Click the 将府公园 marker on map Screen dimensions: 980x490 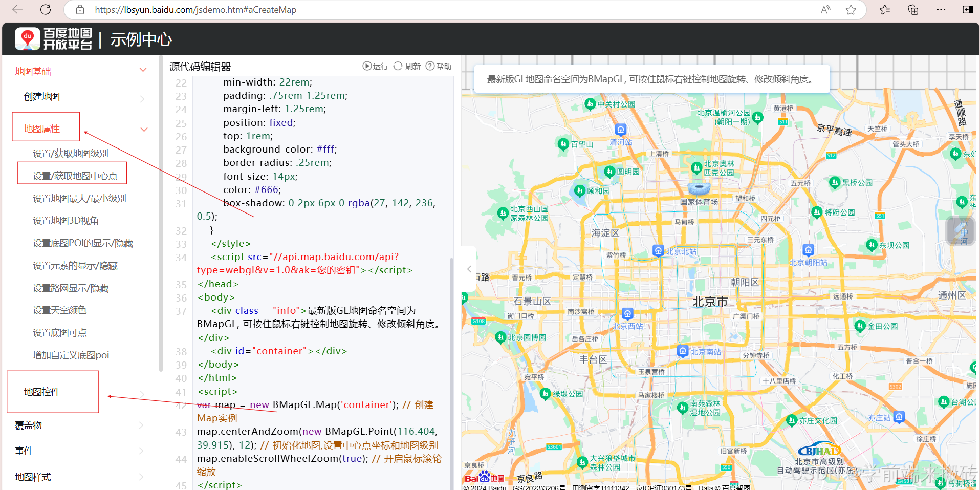pos(817,212)
